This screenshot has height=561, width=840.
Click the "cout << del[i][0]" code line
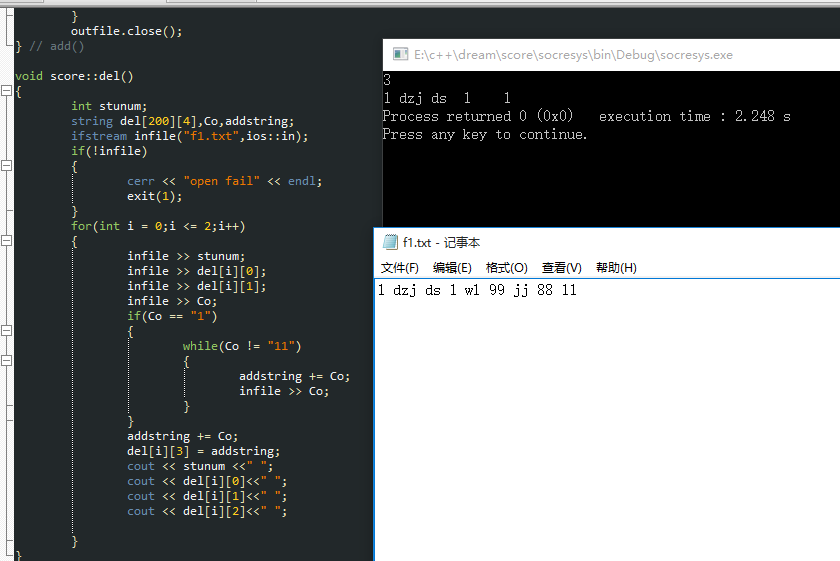click(207, 481)
